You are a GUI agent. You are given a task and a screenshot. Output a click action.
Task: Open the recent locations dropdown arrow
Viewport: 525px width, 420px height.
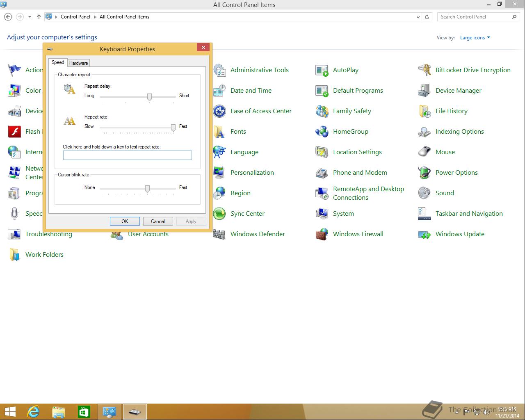tap(30, 17)
